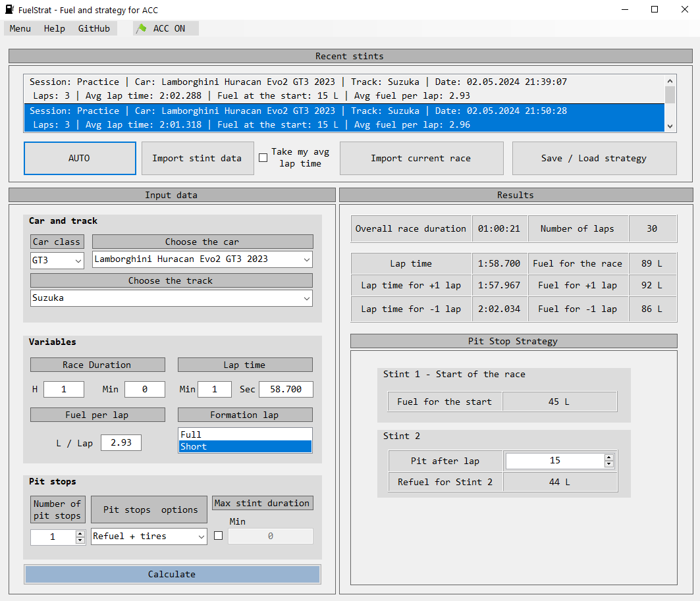
Task: Open the Menu menu
Action: (x=20, y=28)
